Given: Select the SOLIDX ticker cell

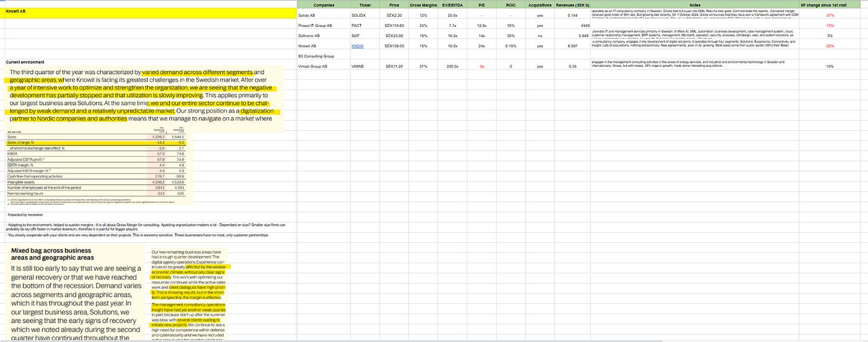Looking at the screenshot, I should click(365, 14).
